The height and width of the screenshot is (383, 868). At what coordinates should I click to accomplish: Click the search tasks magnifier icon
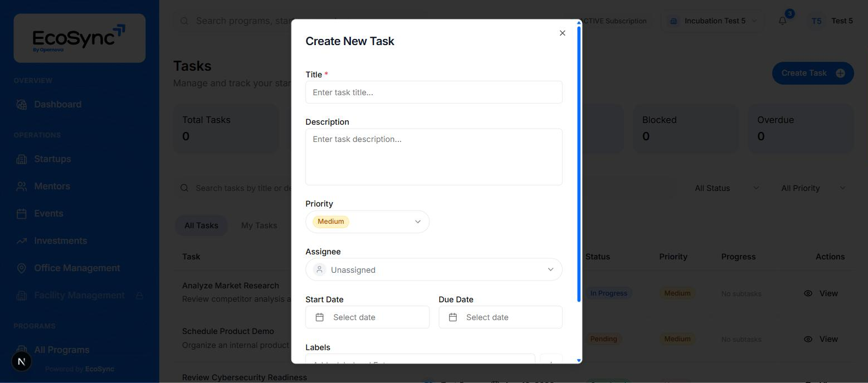point(184,188)
